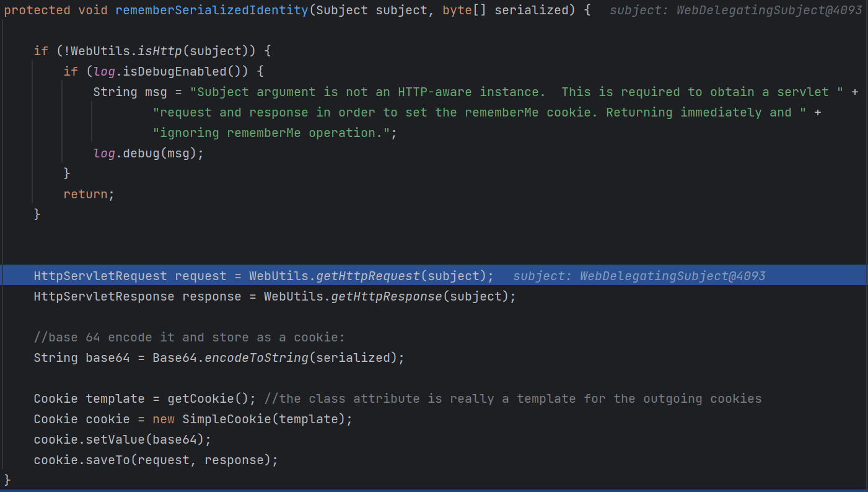Click the debugger subject hint on the signature line

pyautogui.click(x=736, y=11)
